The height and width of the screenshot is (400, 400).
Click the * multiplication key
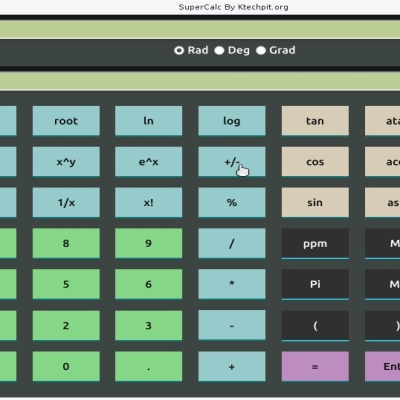tap(232, 284)
